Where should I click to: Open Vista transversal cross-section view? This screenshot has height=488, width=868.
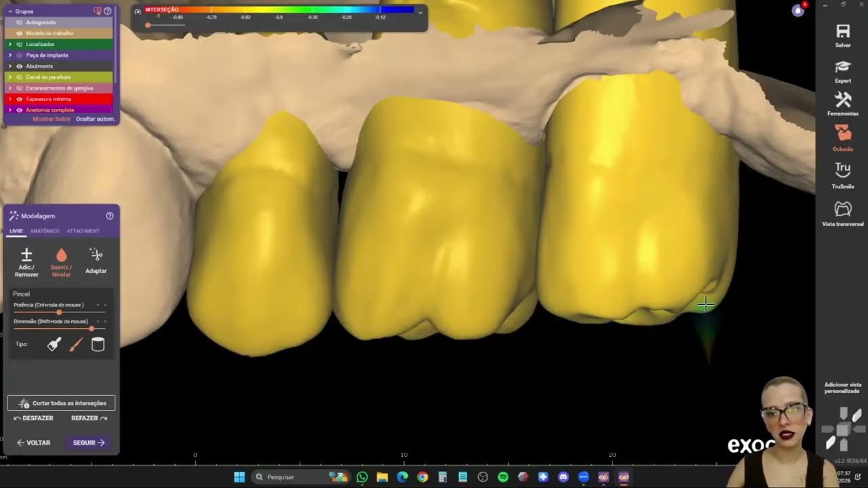coord(843,213)
